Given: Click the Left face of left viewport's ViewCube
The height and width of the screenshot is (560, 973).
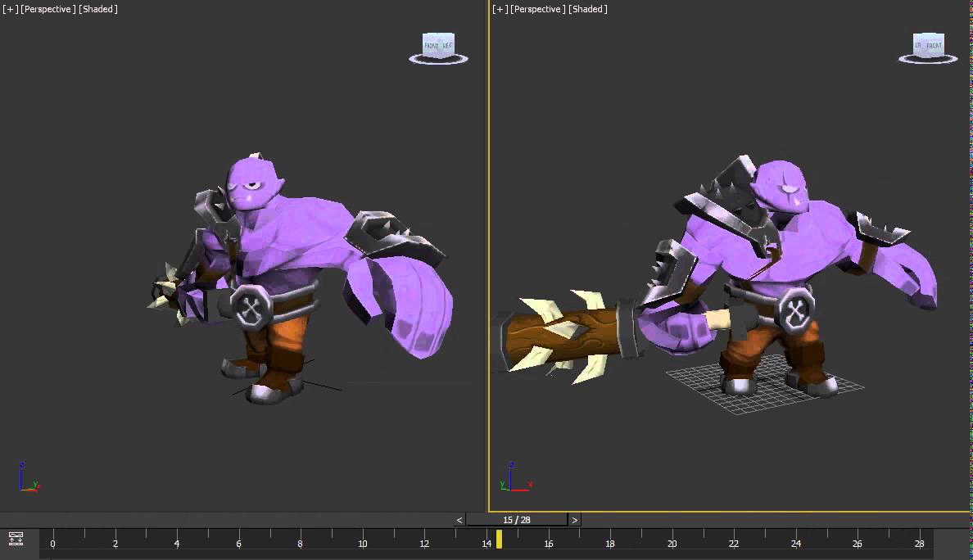Looking at the screenshot, I should point(447,45).
